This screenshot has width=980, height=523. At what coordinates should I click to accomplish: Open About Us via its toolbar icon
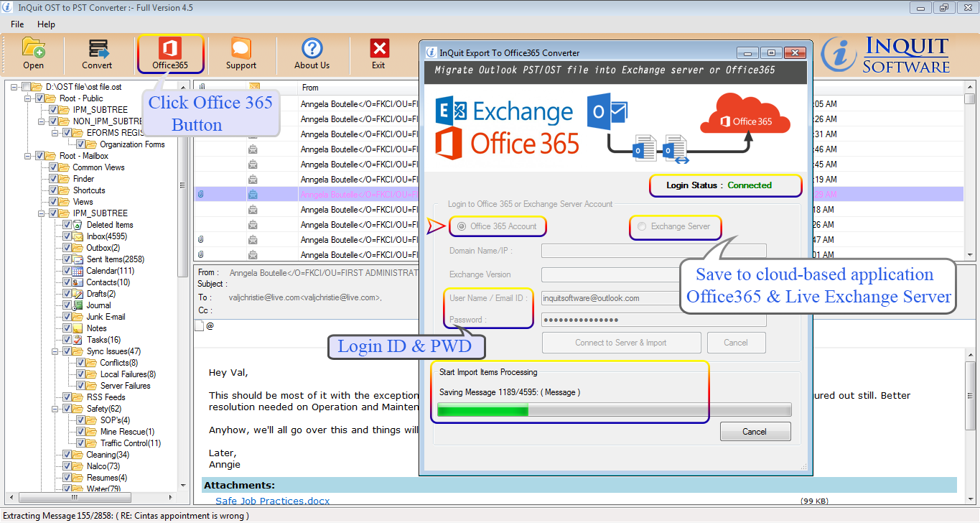pos(312,54)
